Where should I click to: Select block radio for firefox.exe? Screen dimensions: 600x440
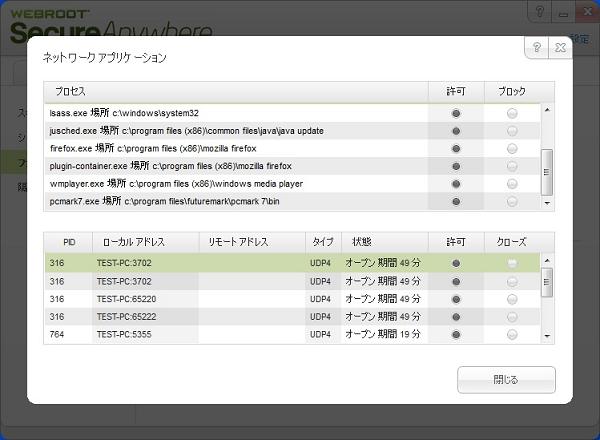(512, 148)
